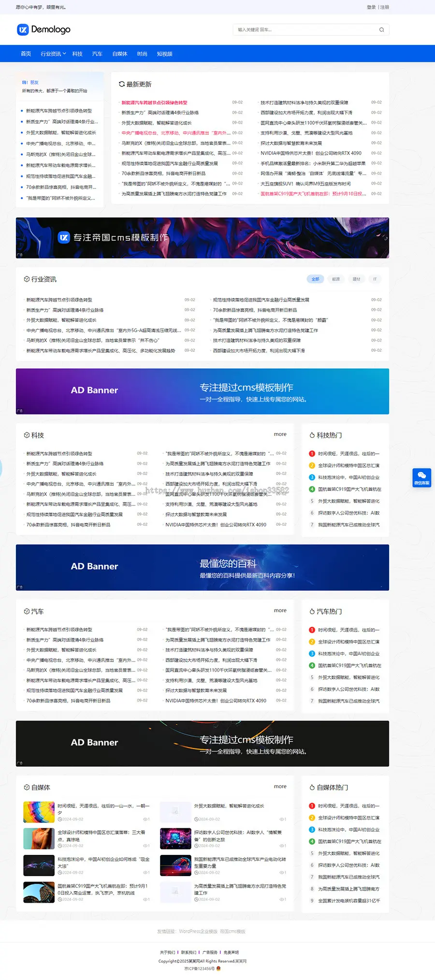Click views eye icon of 外贸大数据赋能 media article
Image resolution: width=435 pixels, height=980 pixels.
[x=281, y=819]
